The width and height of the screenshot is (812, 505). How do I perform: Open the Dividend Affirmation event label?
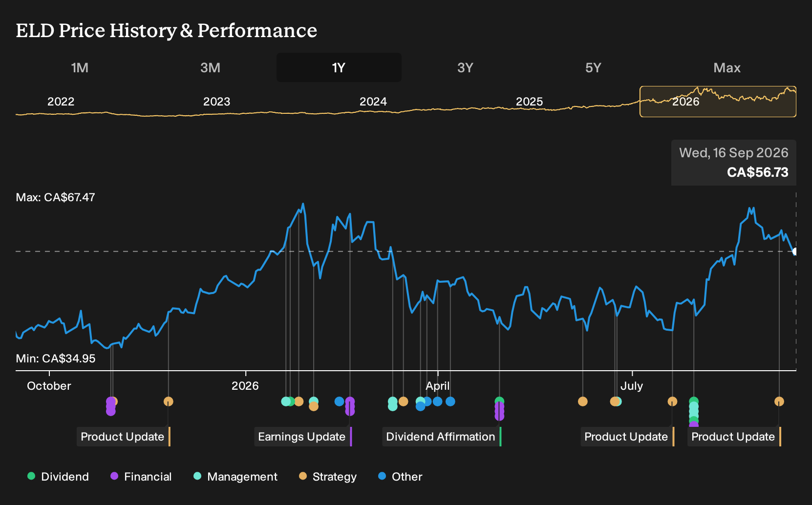(x=442, y=437)
